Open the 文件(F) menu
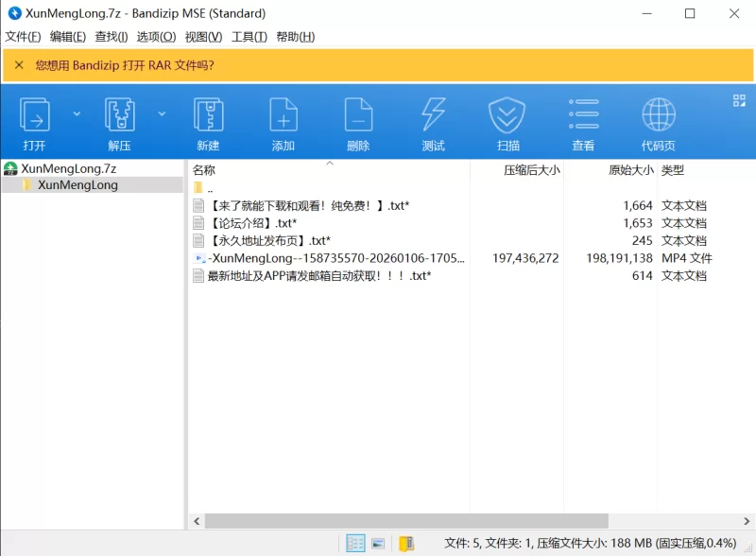 [x=23, y=37]
